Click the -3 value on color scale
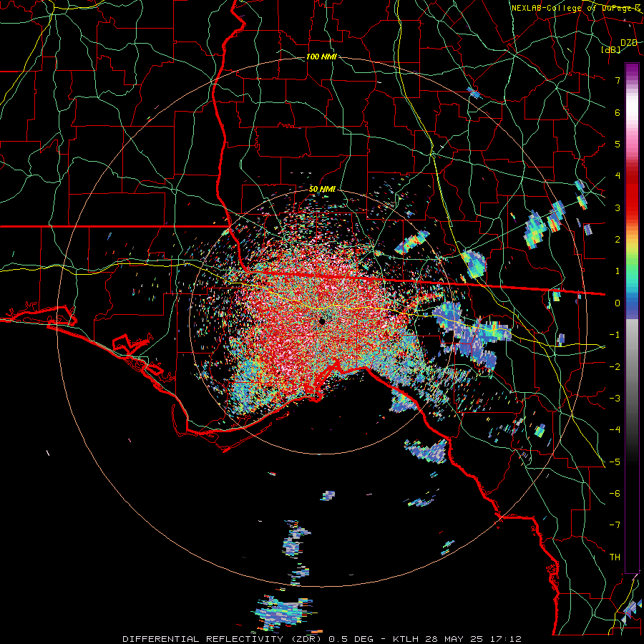 pyautogui.click(x=615, y=399)
